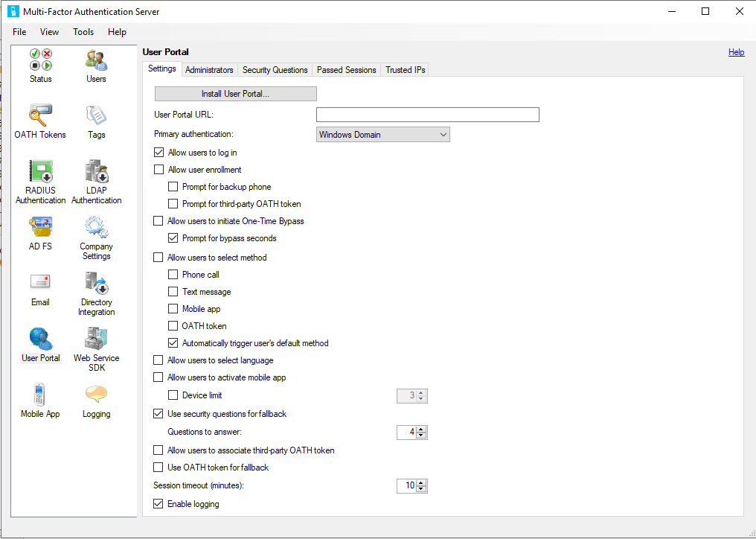756x539 pixels.
Task: Open the Help link
Action: (736, 52)
